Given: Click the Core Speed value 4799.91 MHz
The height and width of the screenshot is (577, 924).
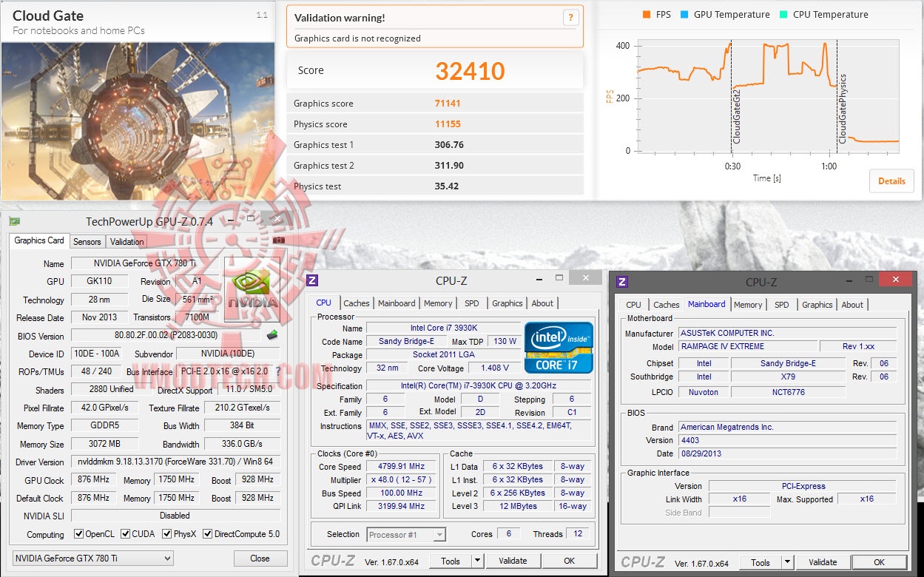Looking at the screenshot, I should tap(402, 467).
